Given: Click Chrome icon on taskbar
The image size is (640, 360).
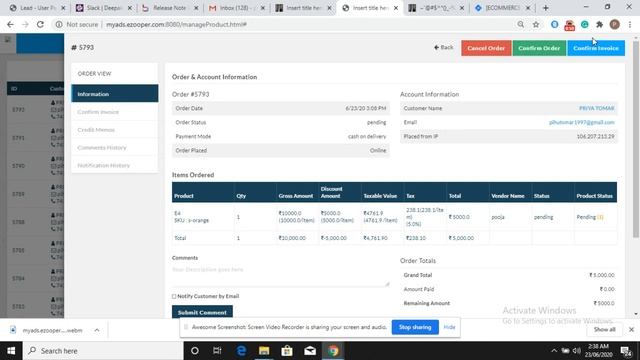Looking at the screenshot, I should (333, 351).
